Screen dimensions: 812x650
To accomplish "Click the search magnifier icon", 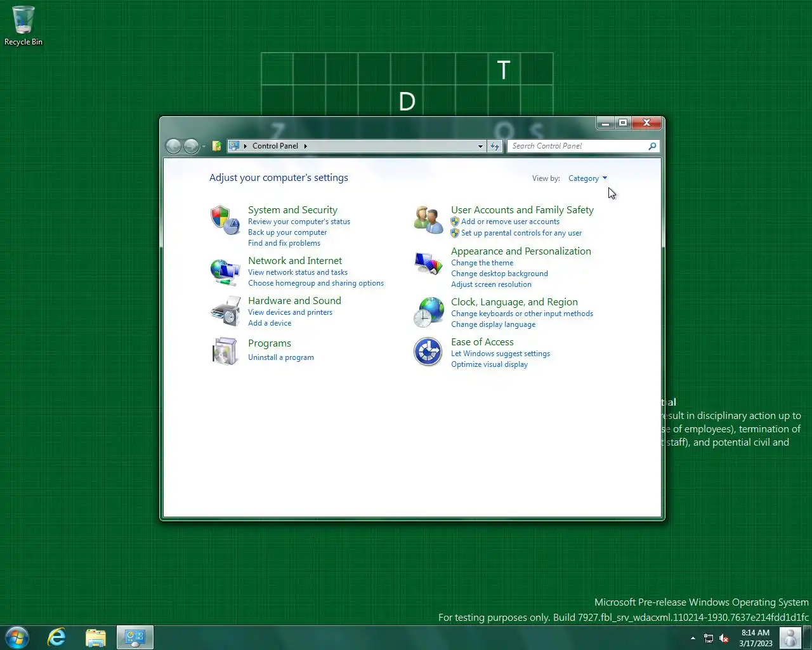I will (652, 146).
